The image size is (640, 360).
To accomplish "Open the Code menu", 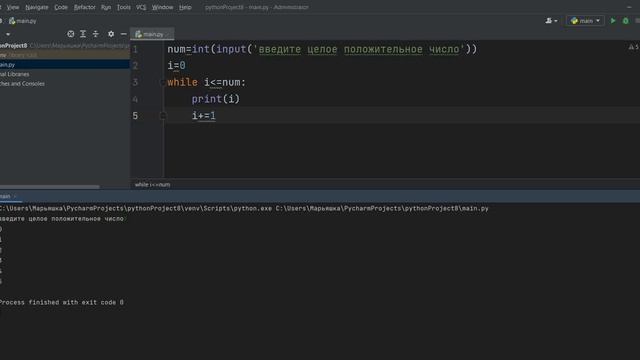I will [61, 7].
